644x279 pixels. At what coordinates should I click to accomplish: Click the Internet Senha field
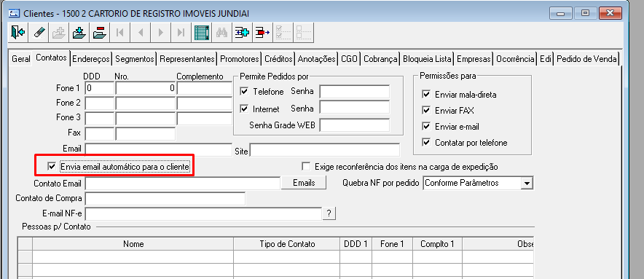point(355,108)
